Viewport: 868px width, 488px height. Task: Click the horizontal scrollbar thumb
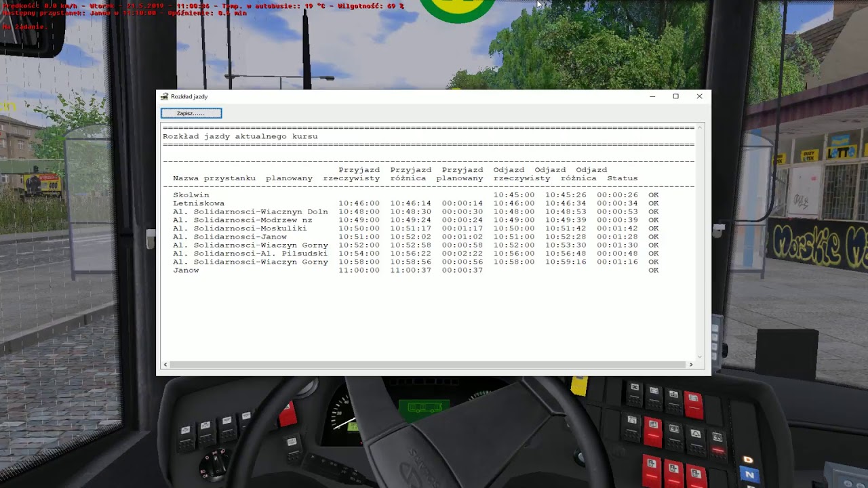tap(428, 365)
